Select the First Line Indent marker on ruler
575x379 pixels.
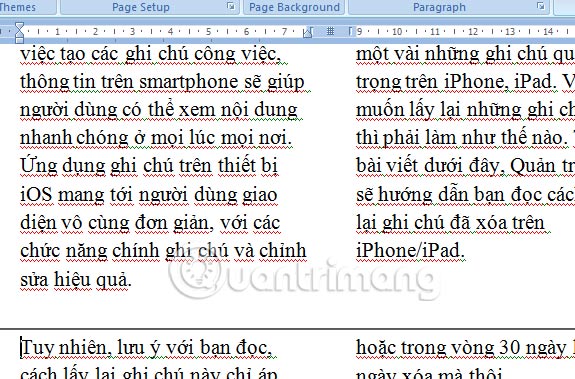point(19,26)
